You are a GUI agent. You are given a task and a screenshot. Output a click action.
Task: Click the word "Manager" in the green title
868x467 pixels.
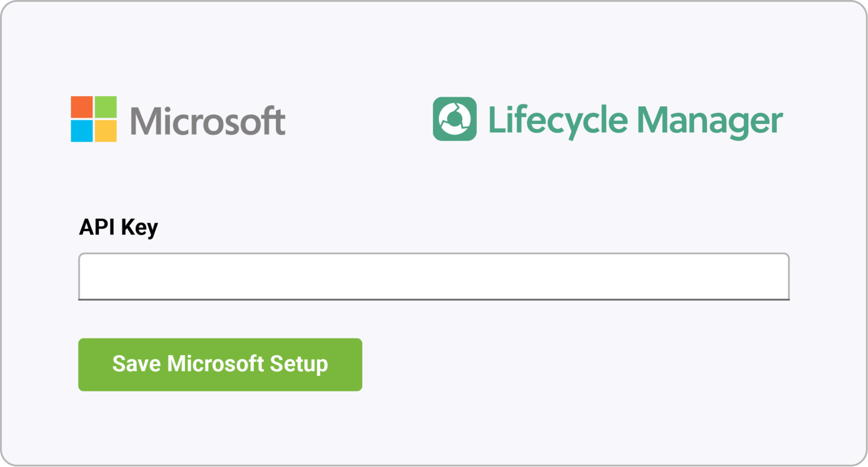tap(710, 120)
